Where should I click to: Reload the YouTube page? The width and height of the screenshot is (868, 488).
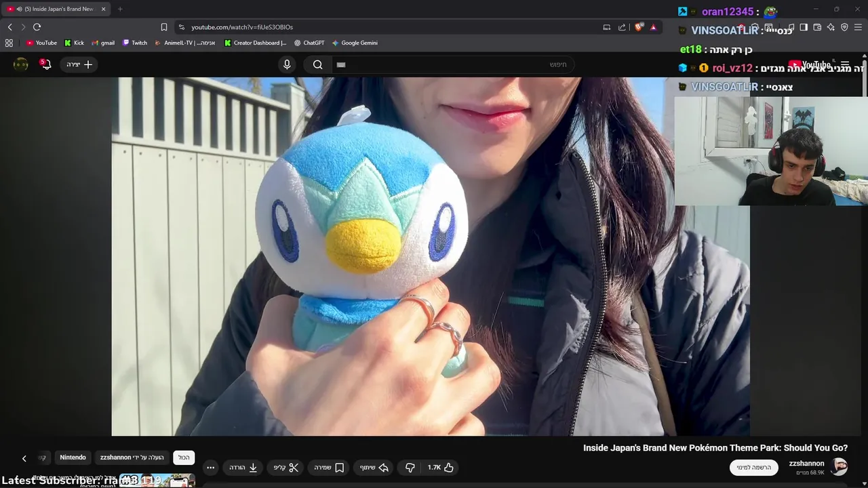pos(37,27)
